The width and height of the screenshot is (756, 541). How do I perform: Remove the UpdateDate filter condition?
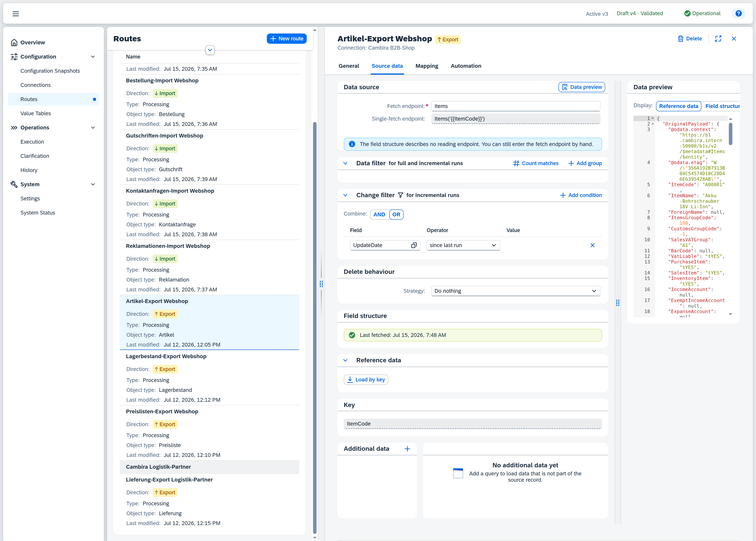click(x=592, y=245)
